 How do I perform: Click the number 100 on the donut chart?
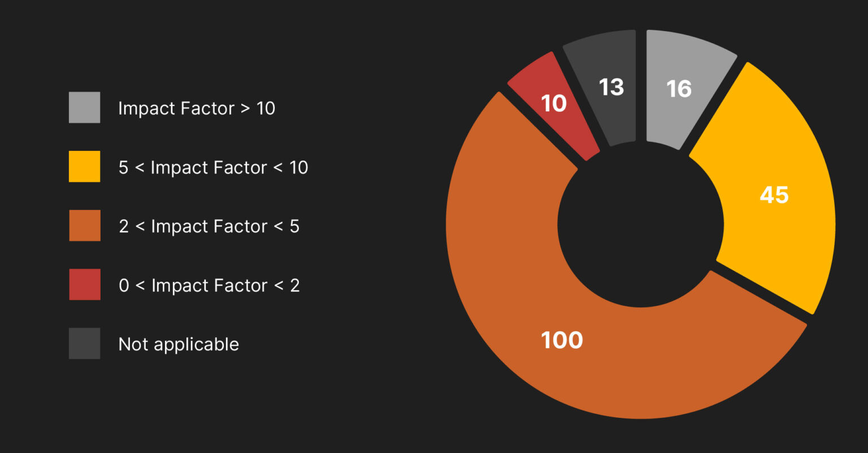[562, 340]
